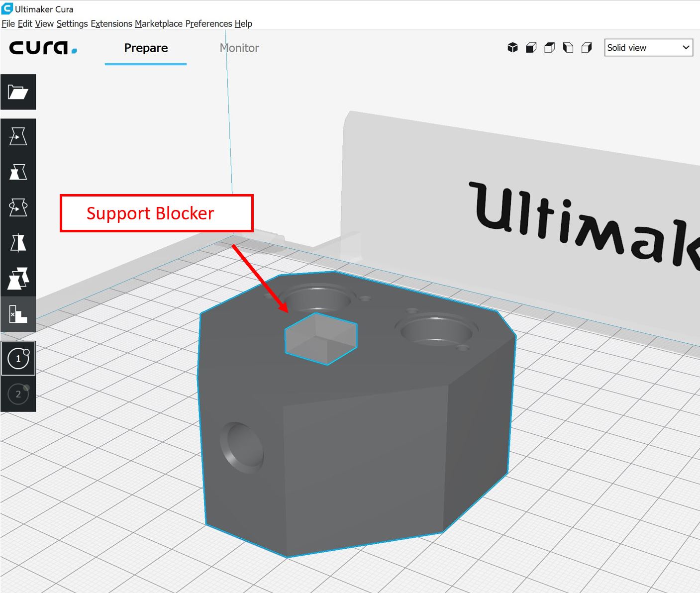Open the Per Model Settings tool
700x593 pixels.
tap(18, 279)
